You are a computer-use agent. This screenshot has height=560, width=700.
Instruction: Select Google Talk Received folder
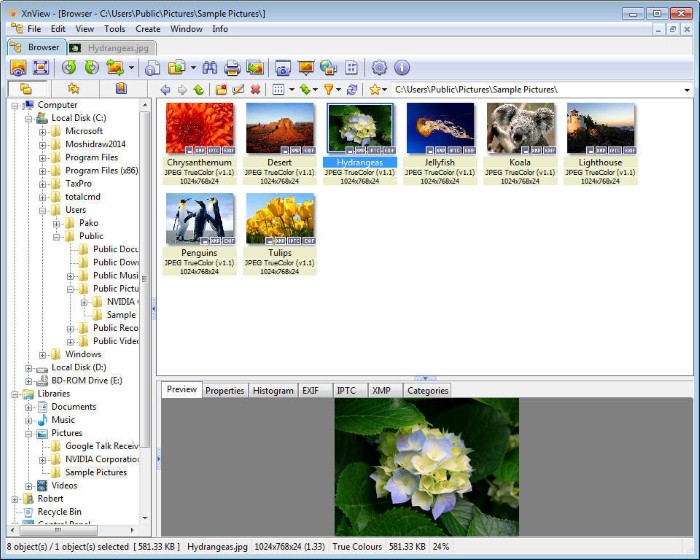(x=102, y=446)
